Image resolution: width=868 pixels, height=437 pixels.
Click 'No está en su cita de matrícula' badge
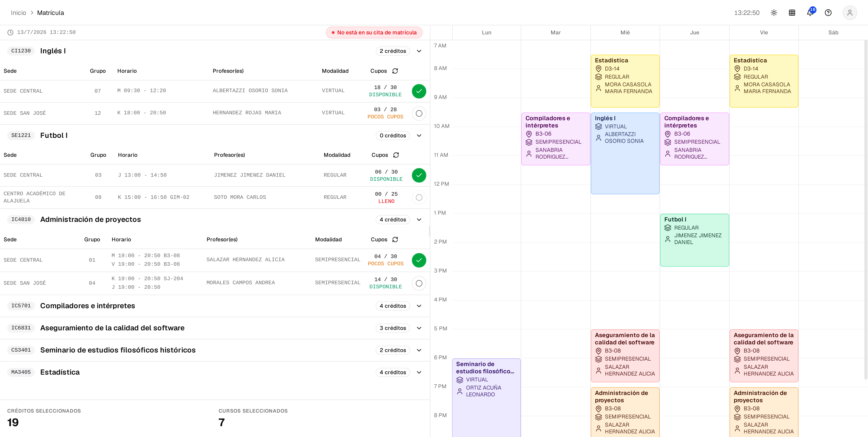[374, 33]
